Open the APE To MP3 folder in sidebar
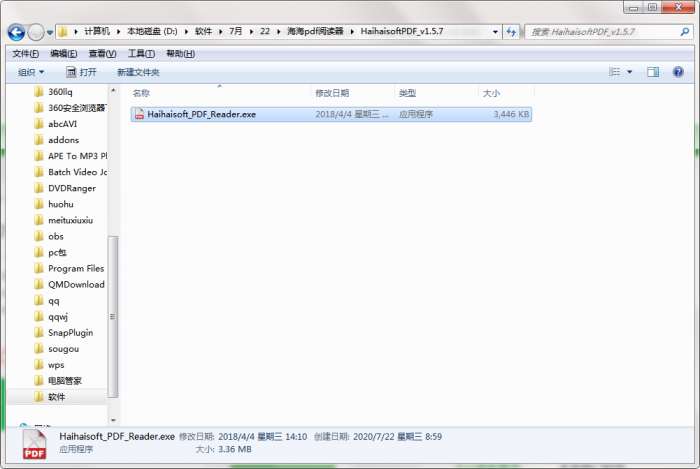The image size is (700, 469). pos(71,156)
